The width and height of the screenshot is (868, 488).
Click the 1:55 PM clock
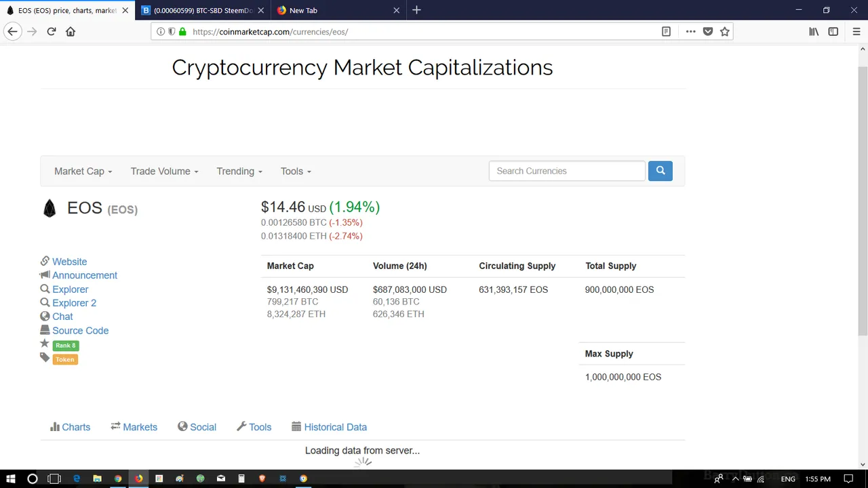point(818,479)
